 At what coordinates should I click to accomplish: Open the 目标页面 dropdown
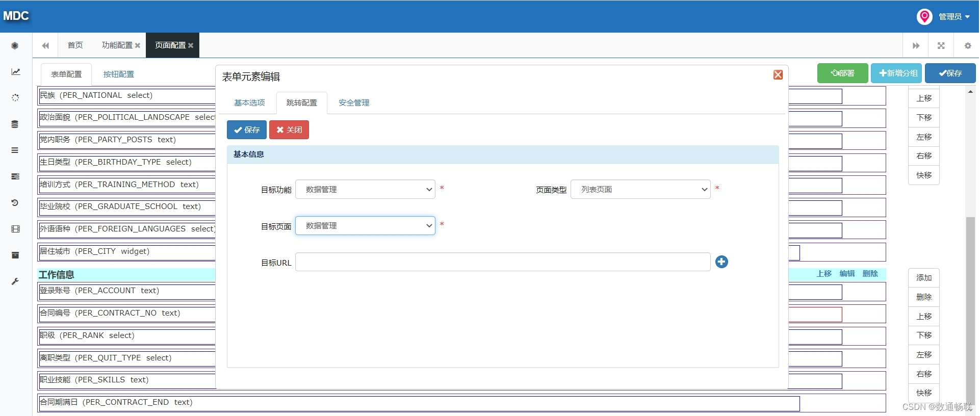click(x=365, y=225)
